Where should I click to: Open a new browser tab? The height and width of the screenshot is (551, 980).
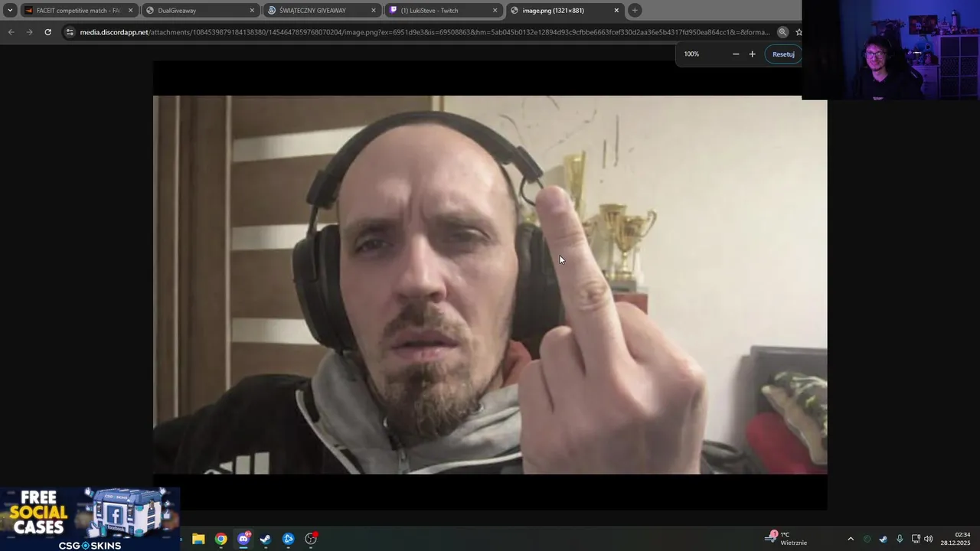click(x=635, y=11)
